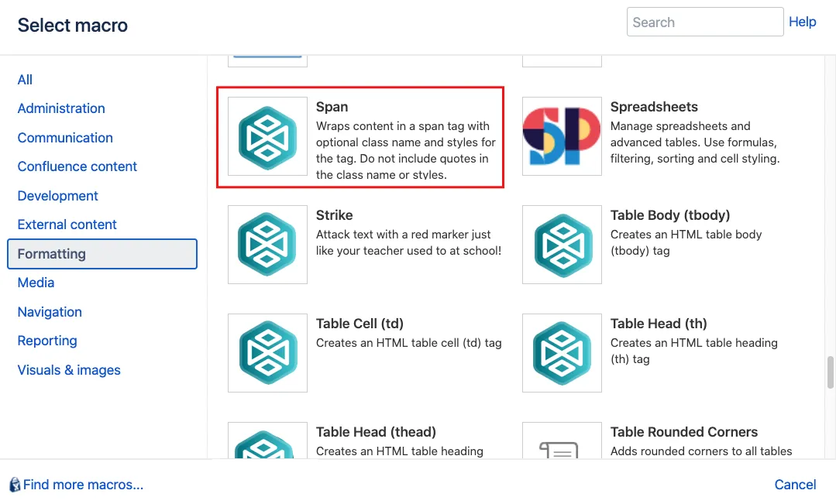Click the Select macro dialog heading

pyautogui.click(x=73, y=25)
